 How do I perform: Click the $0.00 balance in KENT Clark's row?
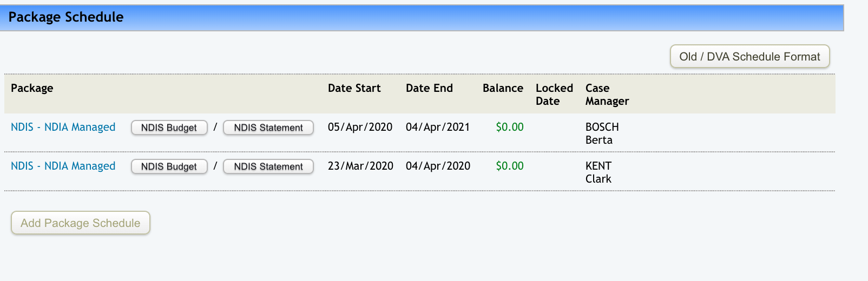pyautogui.click(x=510, y=166)
